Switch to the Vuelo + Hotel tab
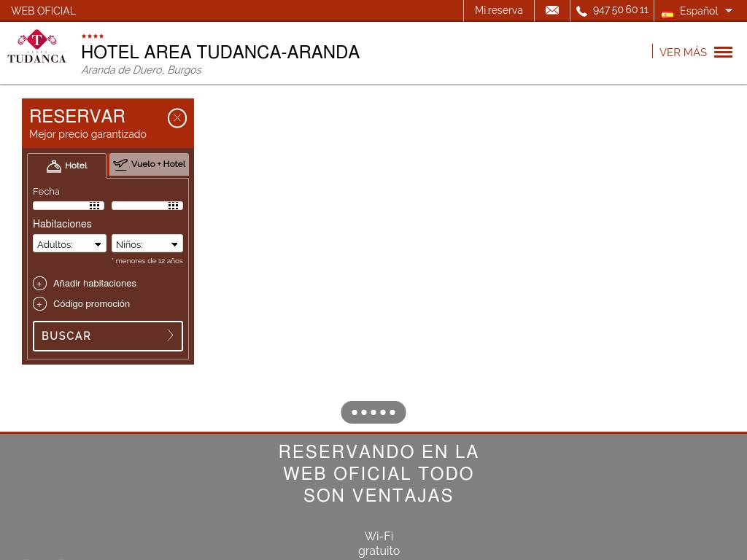The height and width of the screenshot is (560, 747). pos(149,164)
